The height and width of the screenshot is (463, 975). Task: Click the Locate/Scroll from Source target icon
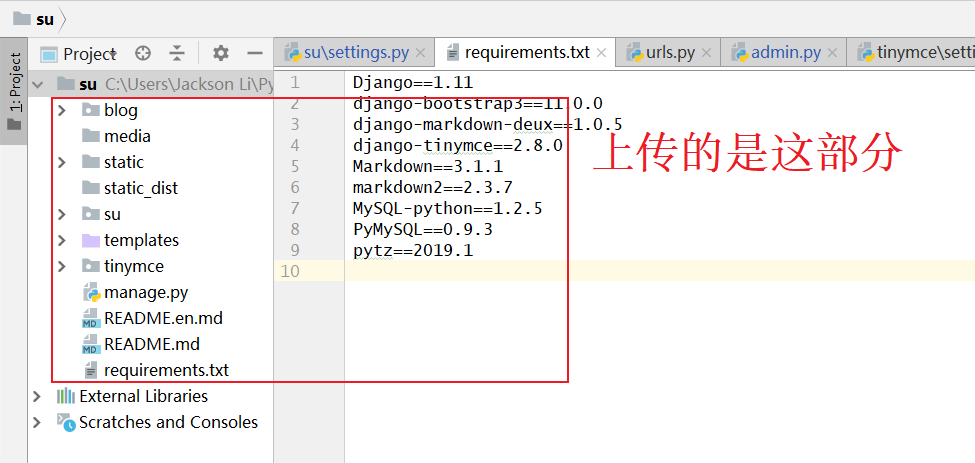[143, 53]
